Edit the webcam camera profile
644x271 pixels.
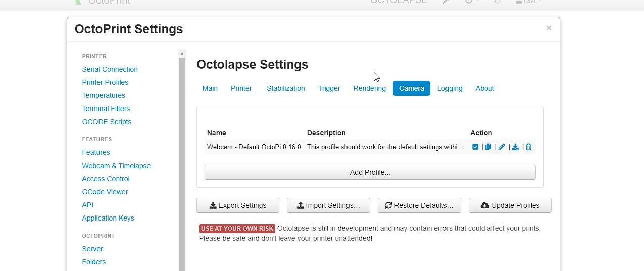pos(502,147)
